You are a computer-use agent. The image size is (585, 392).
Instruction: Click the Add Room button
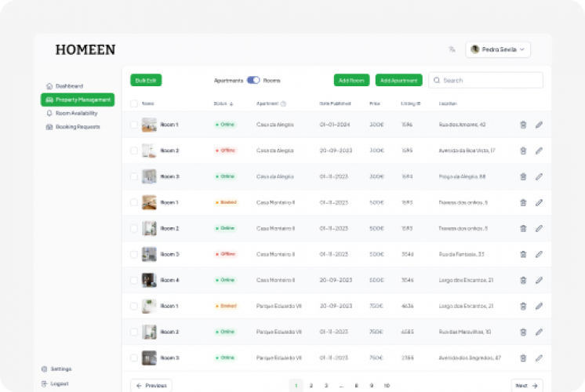tap(351, 80)
